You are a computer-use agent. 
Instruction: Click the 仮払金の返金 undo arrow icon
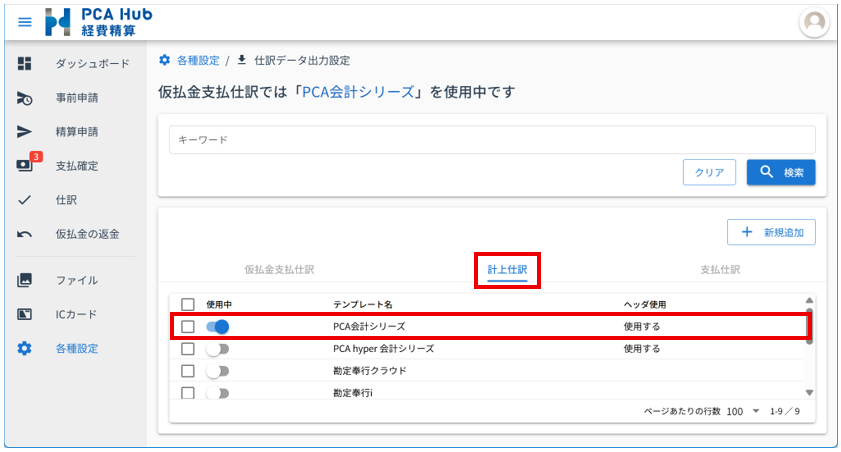pos(25,234)
